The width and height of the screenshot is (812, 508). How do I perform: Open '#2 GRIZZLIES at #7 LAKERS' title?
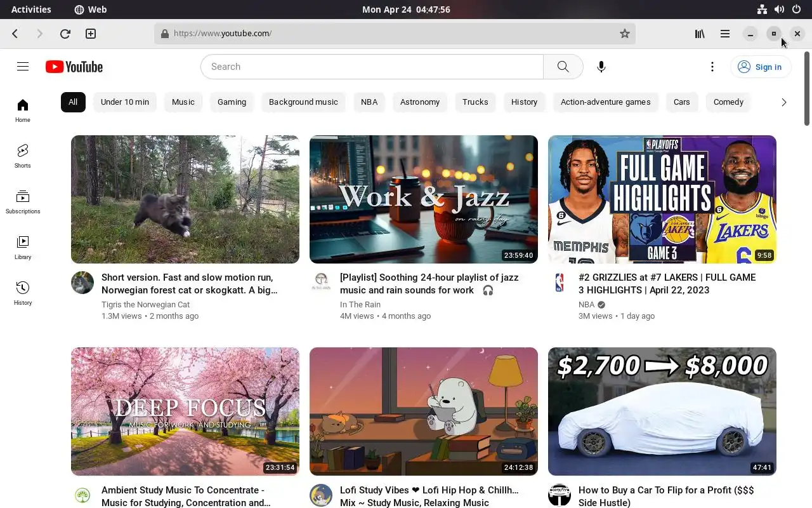tap(667, 284)
